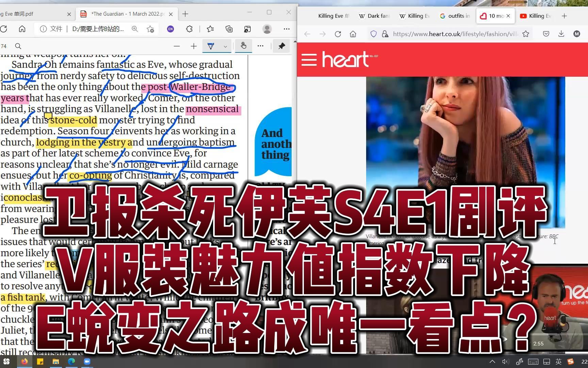Switch to YouTube Killing Eve tab
The width and height of the screenshot is (588, 368).
[x=536, y=16]
